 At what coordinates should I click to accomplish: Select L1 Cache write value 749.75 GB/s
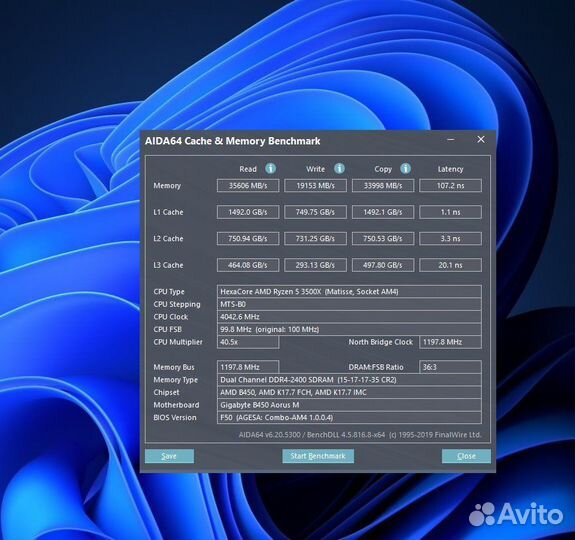pos(315,212)
